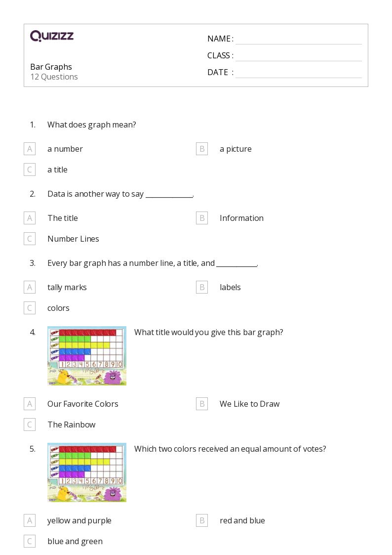Select option B 'Information'
Image resolution: width=392 pixels, height=555 pixels.
click(202, 218)
